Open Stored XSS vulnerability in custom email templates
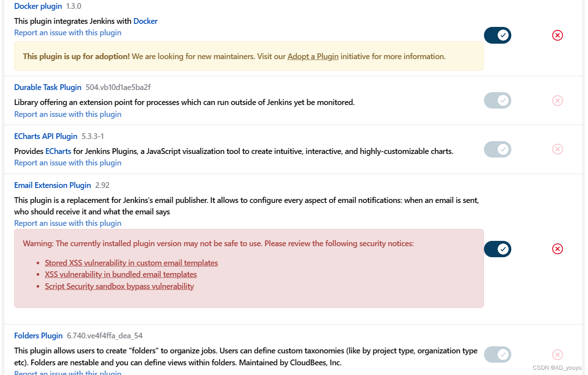This screenshot has height=375, width=588. [x=131, y=263]
